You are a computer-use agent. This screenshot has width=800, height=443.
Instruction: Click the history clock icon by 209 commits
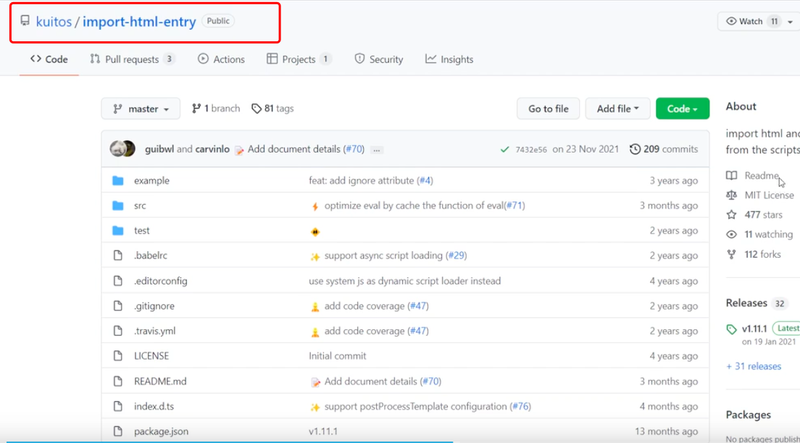(635, 149)
